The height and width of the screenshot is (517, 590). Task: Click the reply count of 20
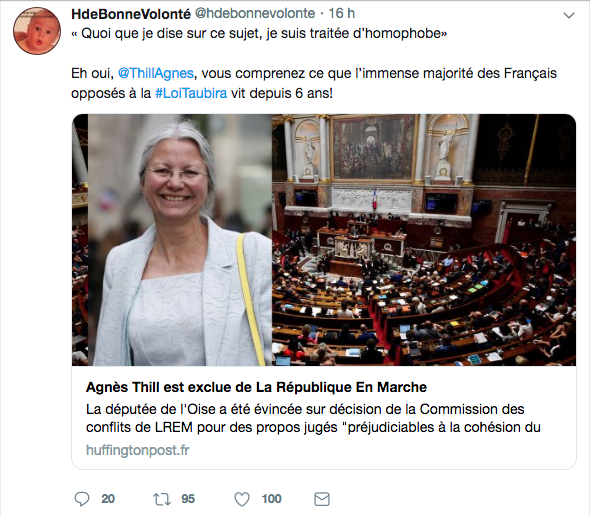coord(108,499)
